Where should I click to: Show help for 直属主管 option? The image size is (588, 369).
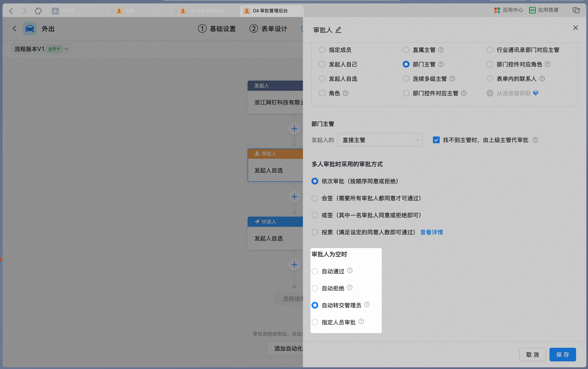[441, 50]
